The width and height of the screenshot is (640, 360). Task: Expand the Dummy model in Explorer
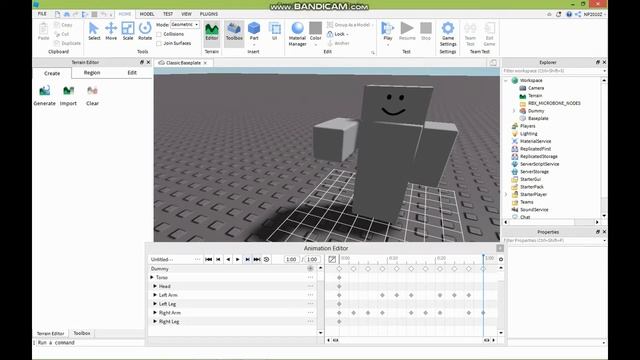click(514, 111)
